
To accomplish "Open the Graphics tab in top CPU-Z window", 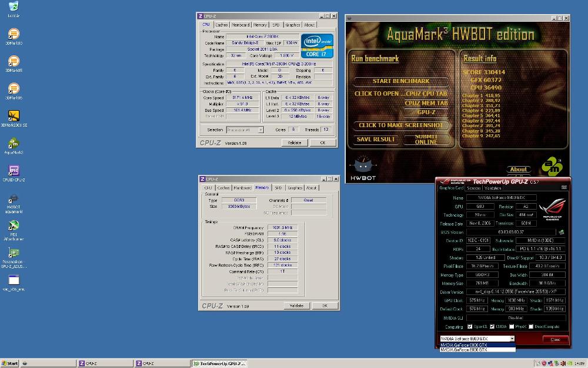I will click(x=292, y=25).
